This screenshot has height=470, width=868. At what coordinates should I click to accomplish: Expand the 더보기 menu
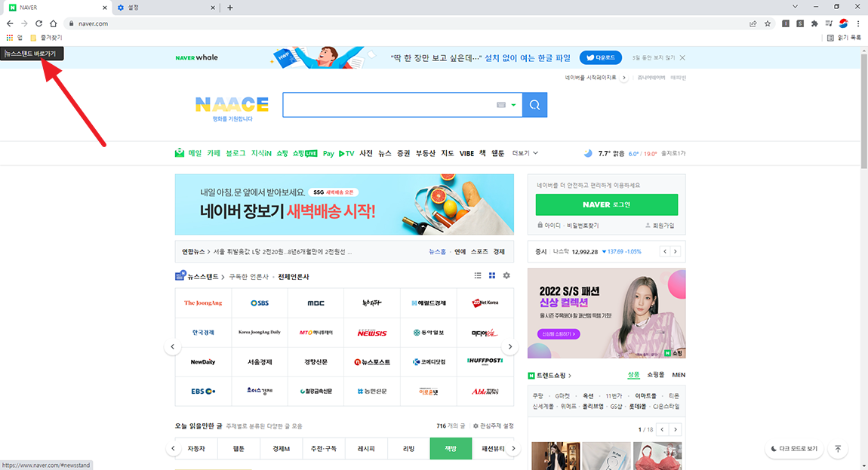[x=525, y=153]
